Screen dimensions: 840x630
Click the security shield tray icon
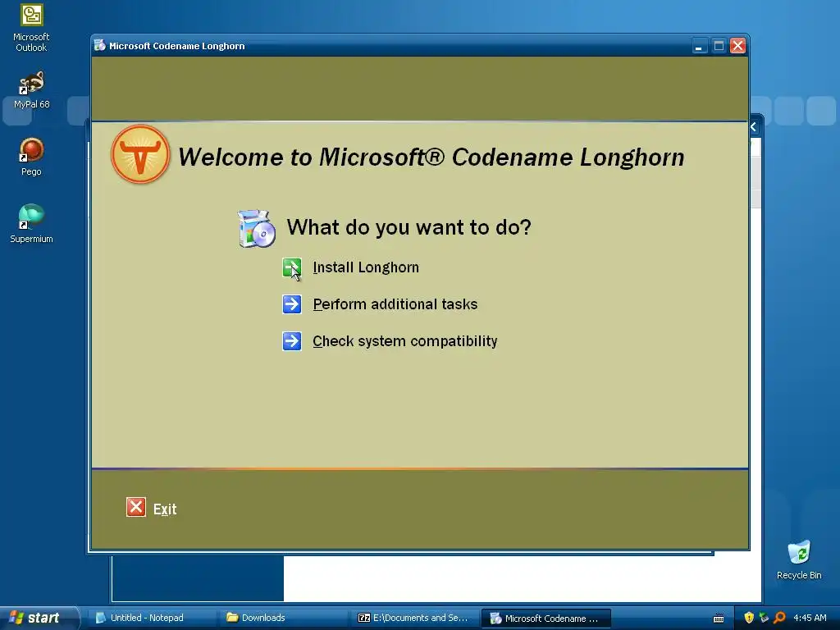pyautogui.click(x=749, y=618)
